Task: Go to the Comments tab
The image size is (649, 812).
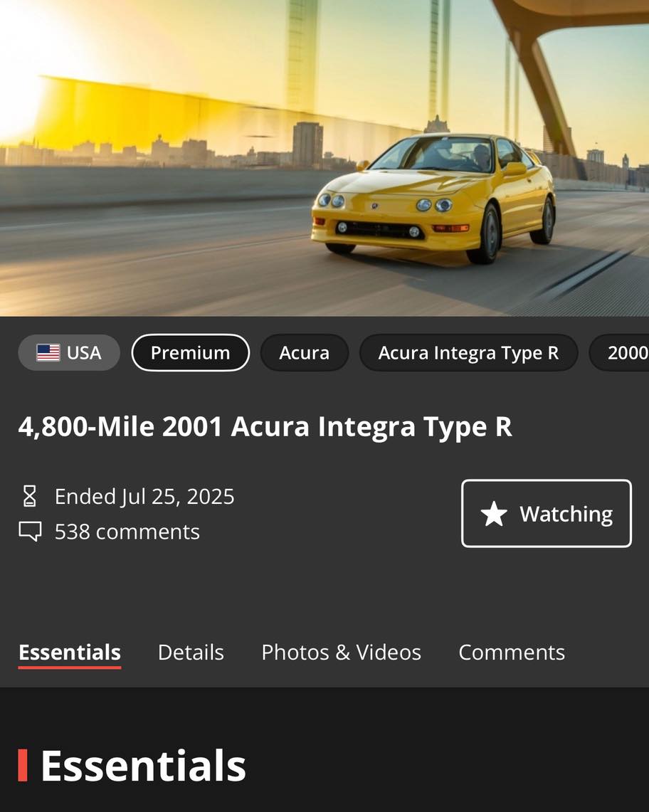Action: [512, 653]
